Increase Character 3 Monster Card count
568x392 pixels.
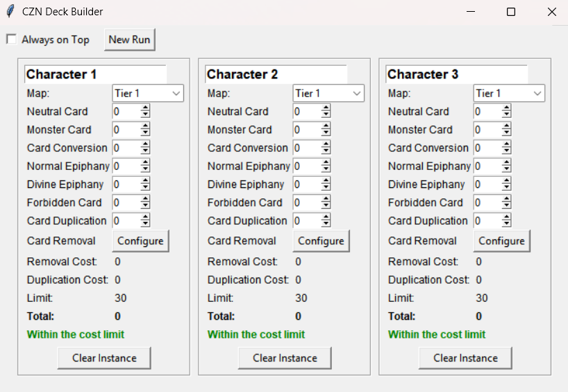[506, 126]
